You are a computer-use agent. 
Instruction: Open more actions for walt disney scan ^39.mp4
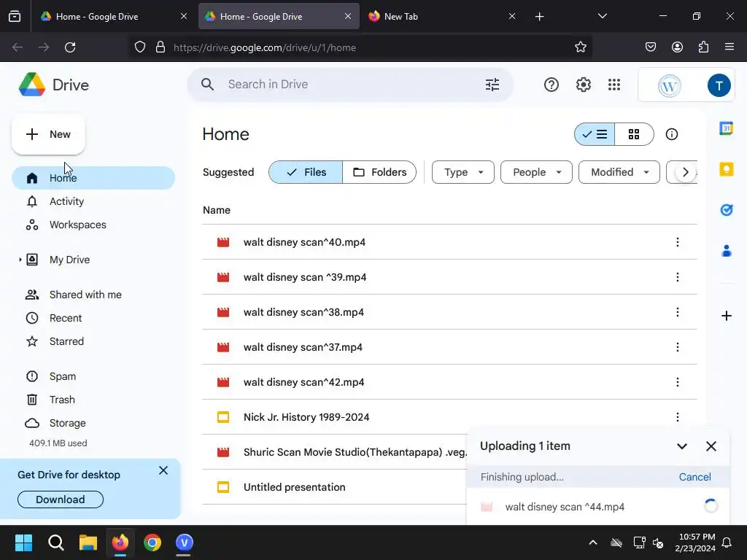click(678, 277)
